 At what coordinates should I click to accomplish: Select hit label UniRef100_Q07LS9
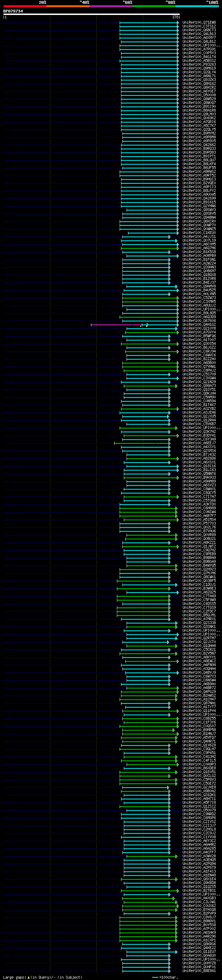(x=199, y=241)
